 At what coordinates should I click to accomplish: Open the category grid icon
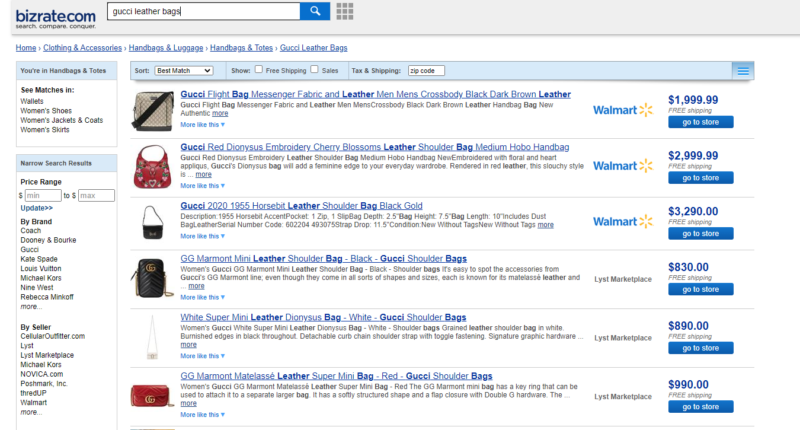(x=345, y=11)
